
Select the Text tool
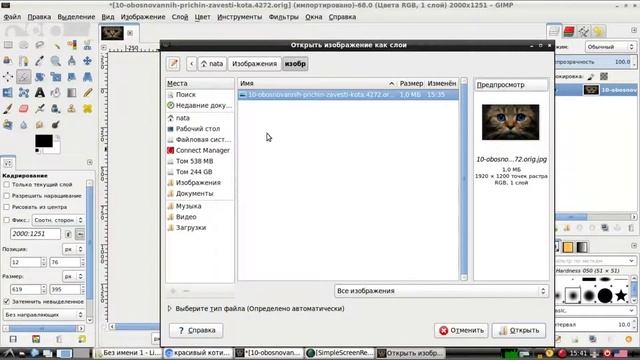pyautogui.click(x=40, y=93)
